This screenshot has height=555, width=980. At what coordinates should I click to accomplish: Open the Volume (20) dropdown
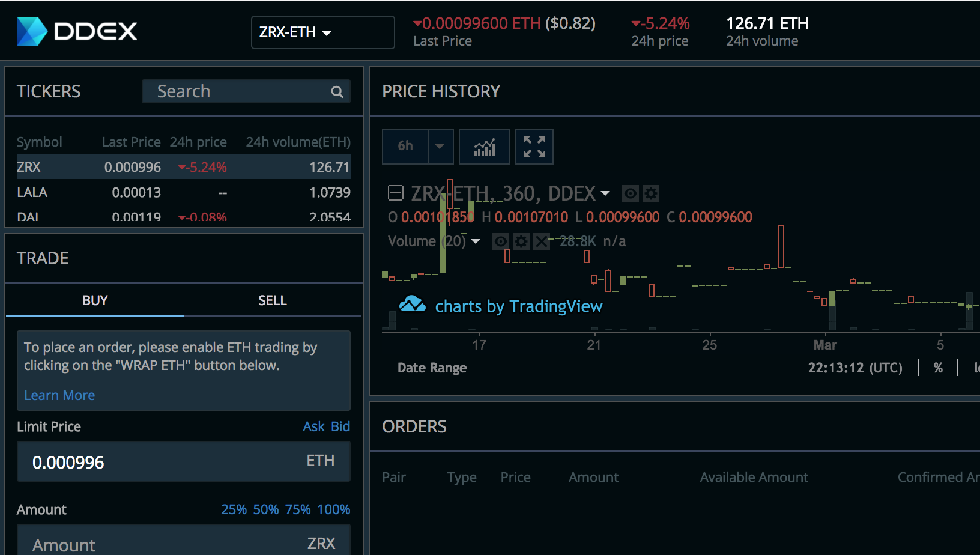476,241
